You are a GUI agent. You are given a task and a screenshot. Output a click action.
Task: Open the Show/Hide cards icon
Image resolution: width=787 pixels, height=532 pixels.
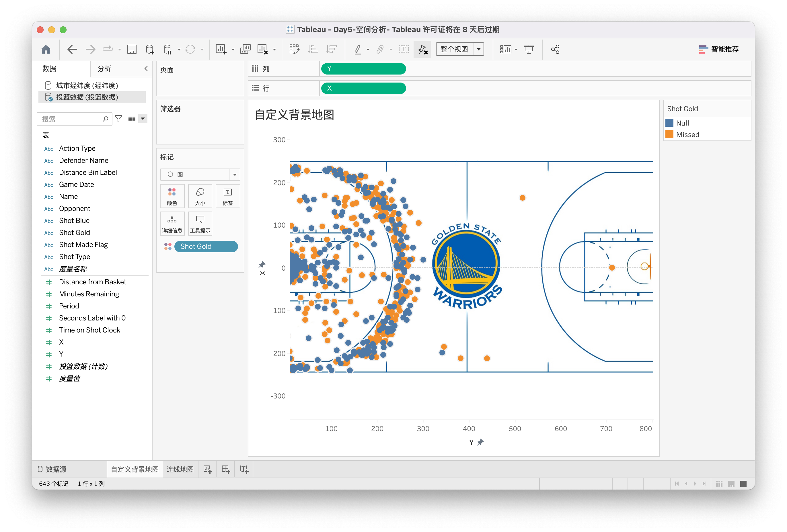tap(506, 49)
